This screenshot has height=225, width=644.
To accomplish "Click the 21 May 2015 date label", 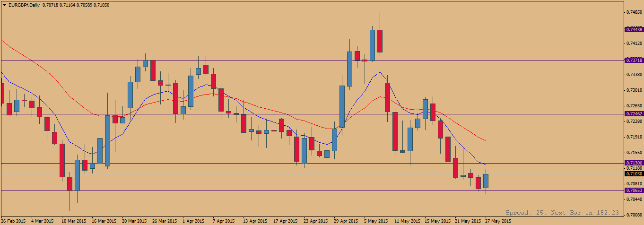I will (x=467, y=221).
